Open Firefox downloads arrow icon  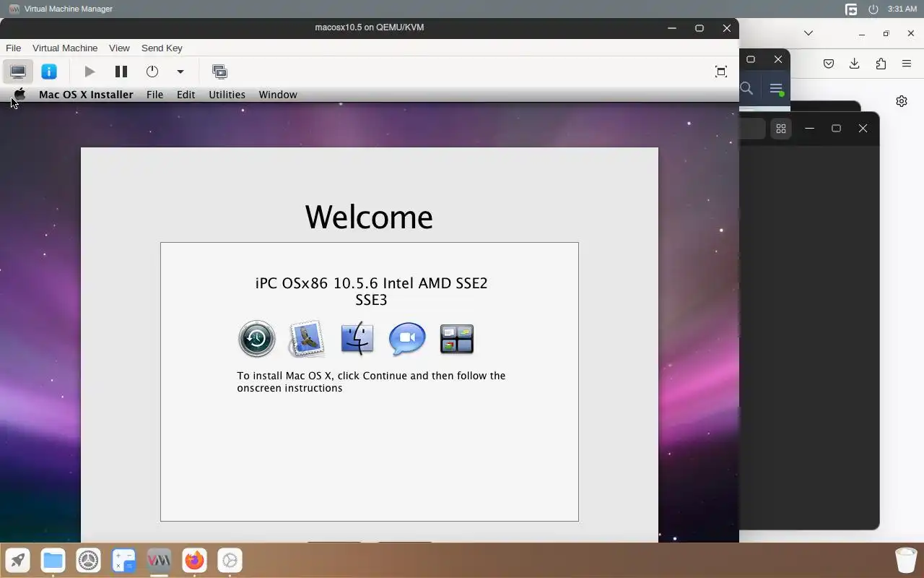click(x=854, y=64)
